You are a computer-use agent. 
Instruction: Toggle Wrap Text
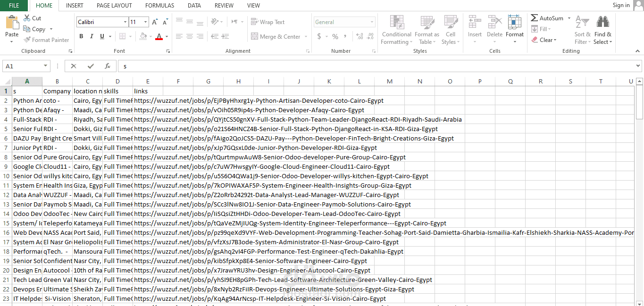pos(268,22)
